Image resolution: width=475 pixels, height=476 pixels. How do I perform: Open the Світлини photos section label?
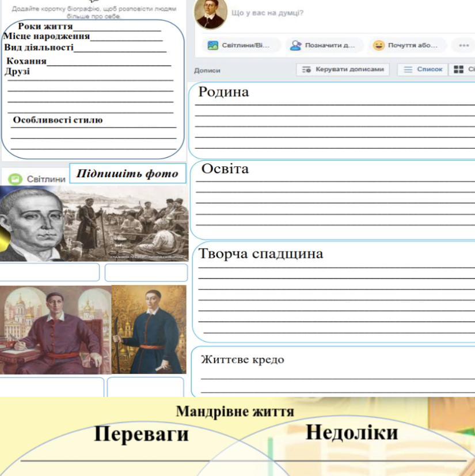pos(46,179)
